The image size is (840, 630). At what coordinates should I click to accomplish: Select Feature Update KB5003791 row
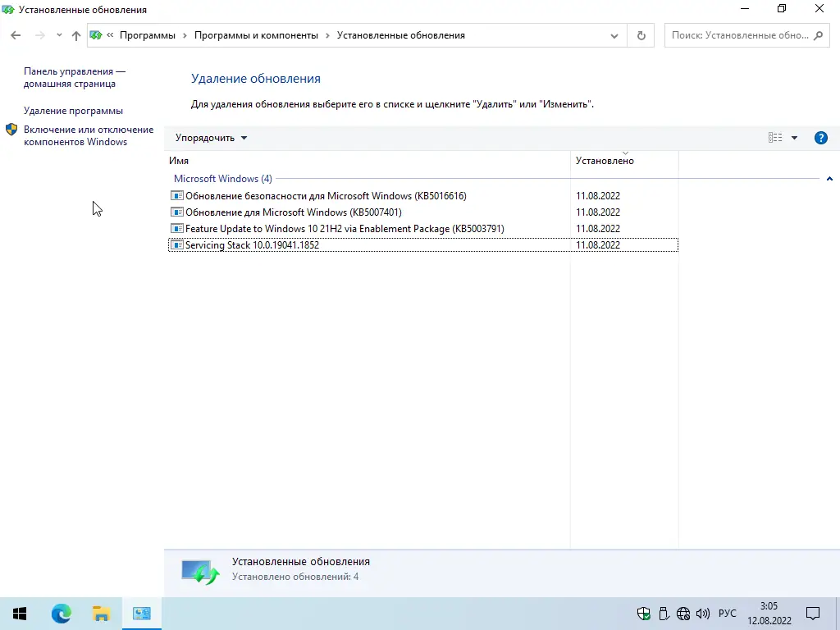[423, 229]
